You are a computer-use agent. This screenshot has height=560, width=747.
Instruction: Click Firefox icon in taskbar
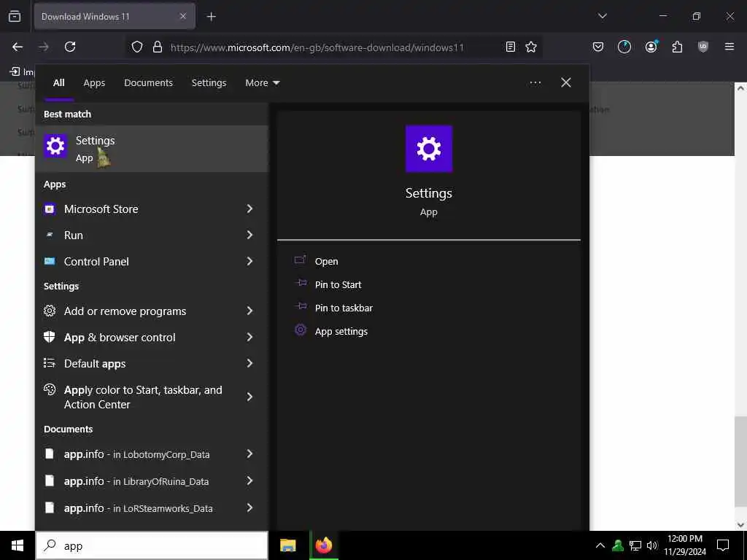(x=324, y=545)
